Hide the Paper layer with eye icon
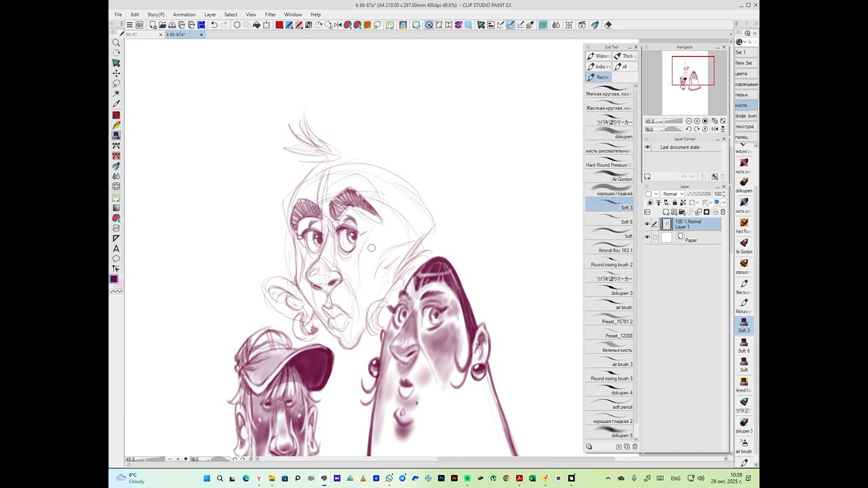 [x=647, y=237]
